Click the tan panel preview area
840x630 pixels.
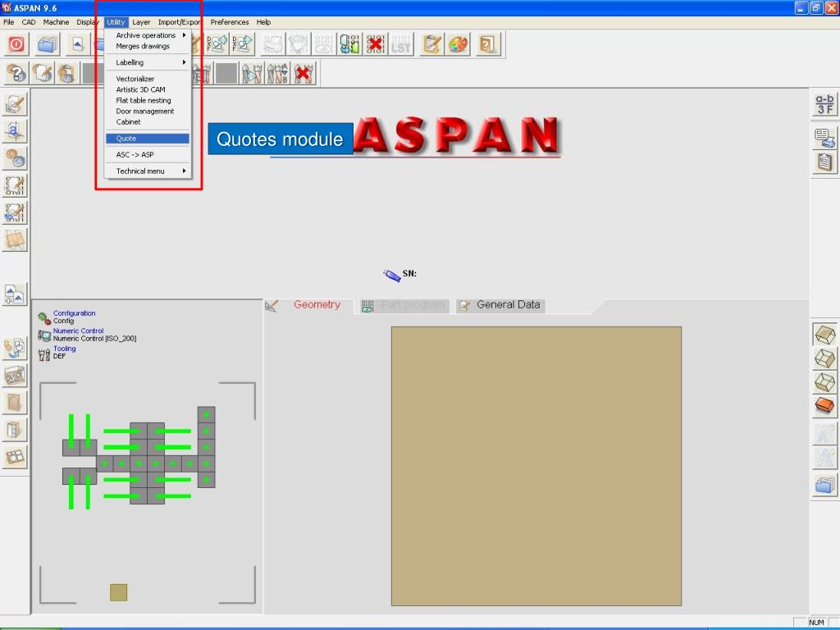(x=536, y=466)
